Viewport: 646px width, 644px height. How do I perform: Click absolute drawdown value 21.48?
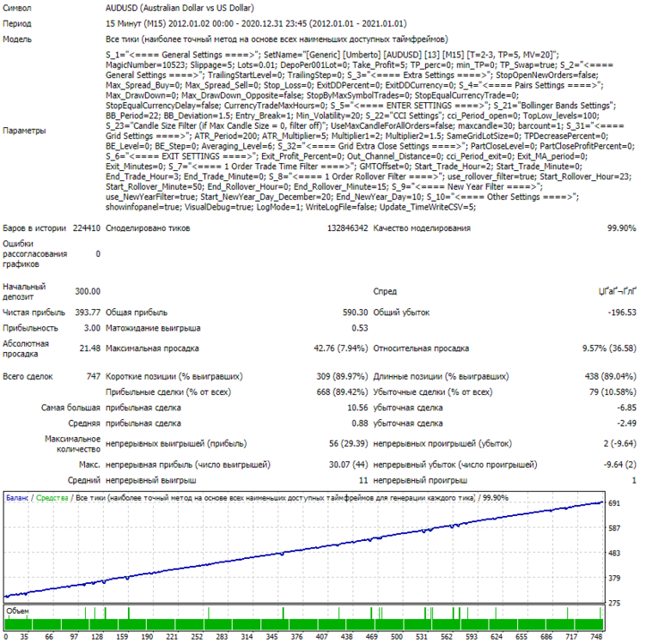coord(90,348)
